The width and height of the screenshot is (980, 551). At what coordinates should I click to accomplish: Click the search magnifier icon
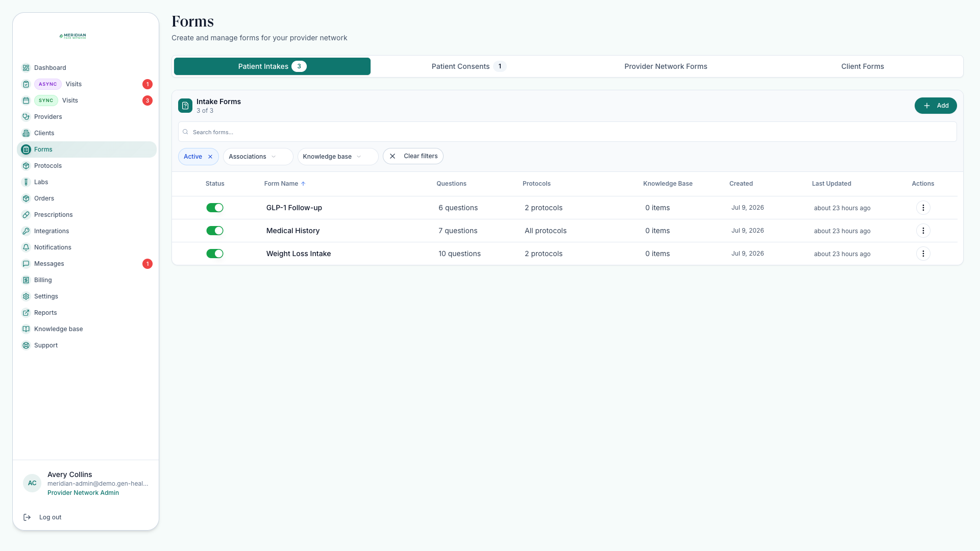tap(186, 132)
